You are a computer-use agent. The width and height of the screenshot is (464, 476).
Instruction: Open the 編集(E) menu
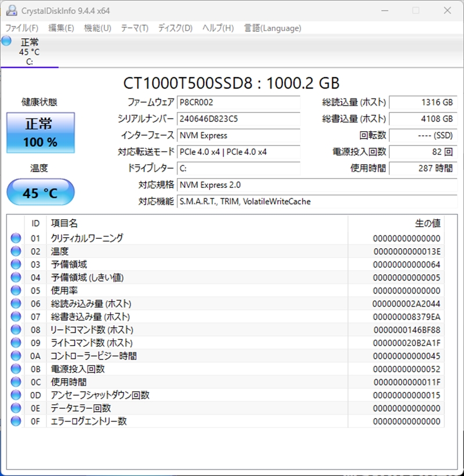click(61, 28)
